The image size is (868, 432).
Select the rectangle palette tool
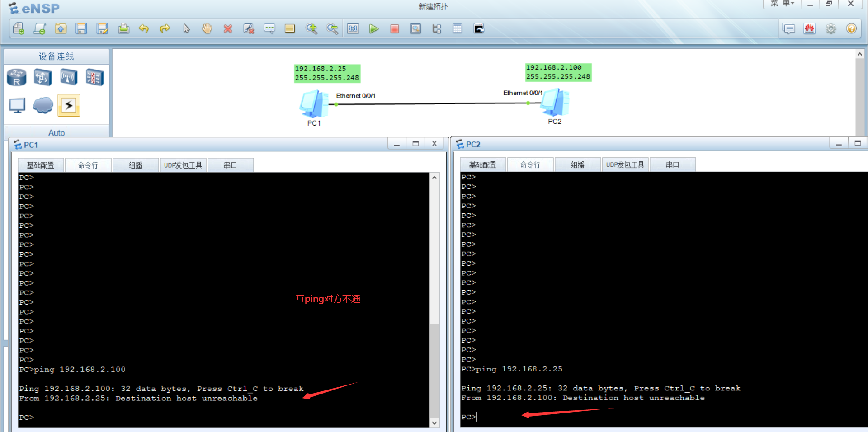290,29
